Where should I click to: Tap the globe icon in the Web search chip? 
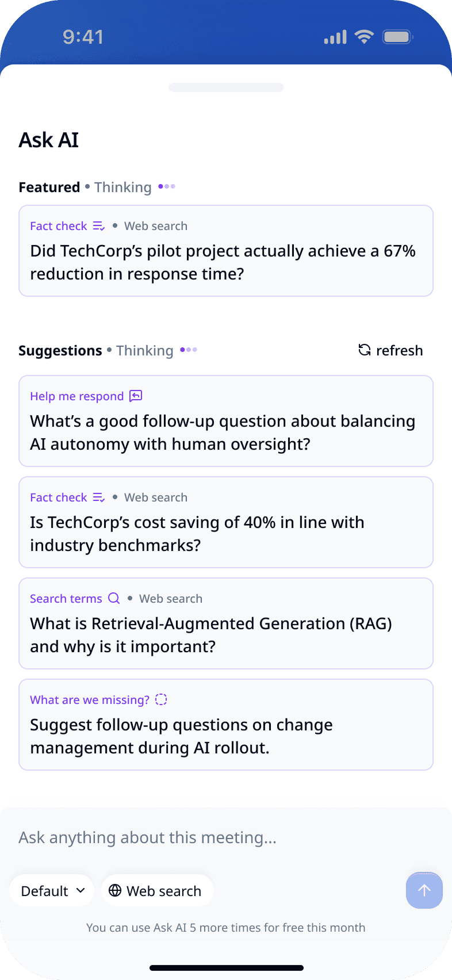click(116, 890)
